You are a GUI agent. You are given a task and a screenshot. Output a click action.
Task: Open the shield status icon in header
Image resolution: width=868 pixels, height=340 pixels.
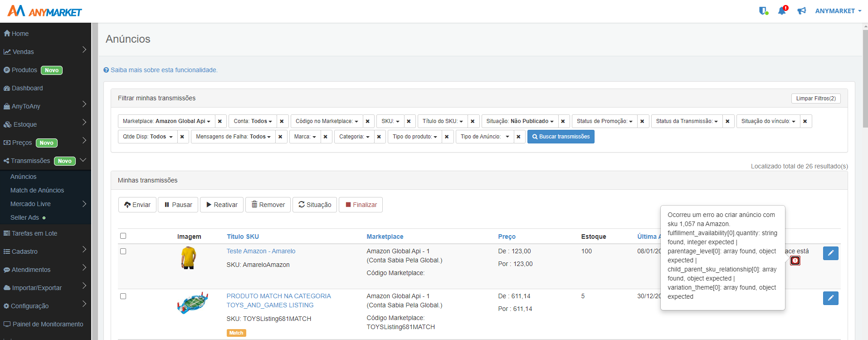764,11
